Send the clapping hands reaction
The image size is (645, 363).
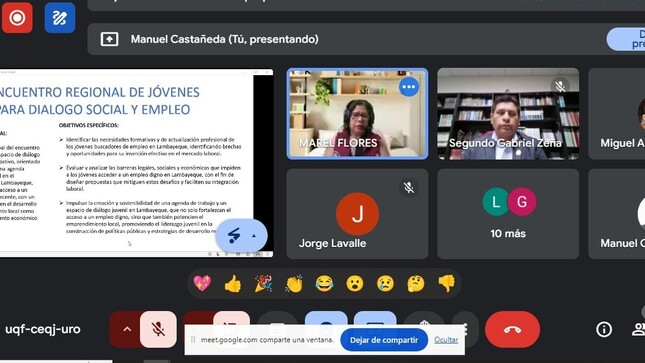click(294, 284)
